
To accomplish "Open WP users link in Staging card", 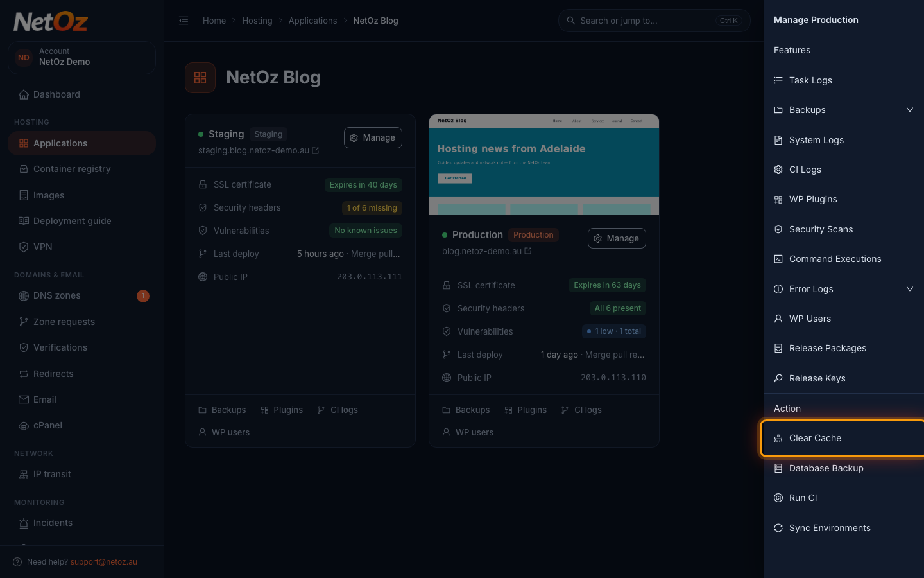I will (x=224, y=432).
